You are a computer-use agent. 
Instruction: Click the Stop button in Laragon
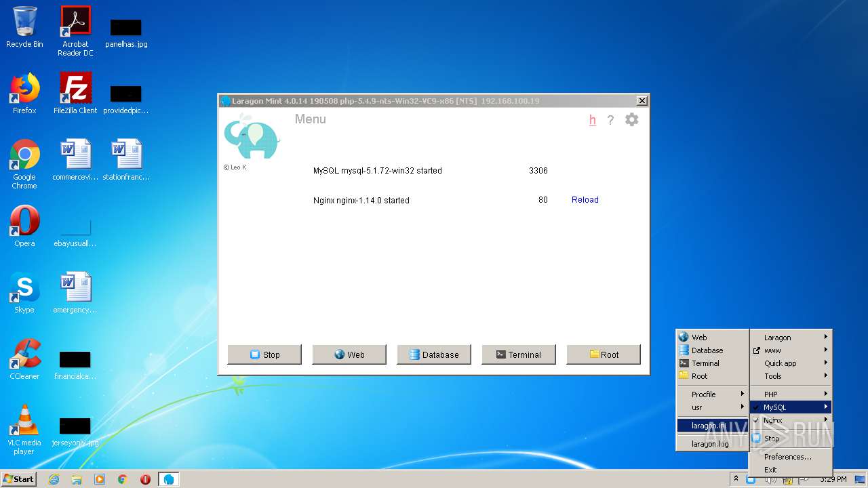tap(264, 354)
